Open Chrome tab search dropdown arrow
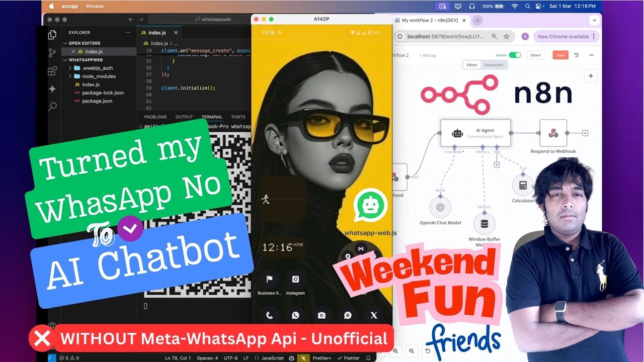 click(594, 20)
